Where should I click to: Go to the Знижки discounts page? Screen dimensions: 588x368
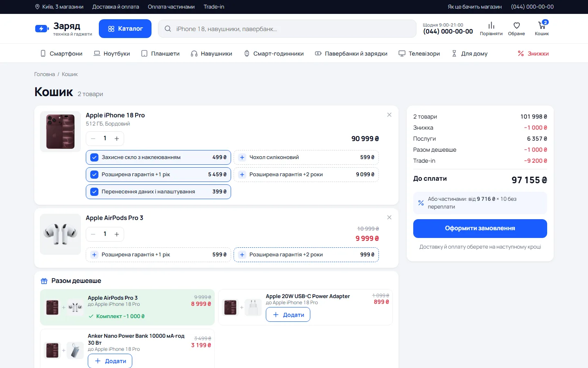pos(533,54)
